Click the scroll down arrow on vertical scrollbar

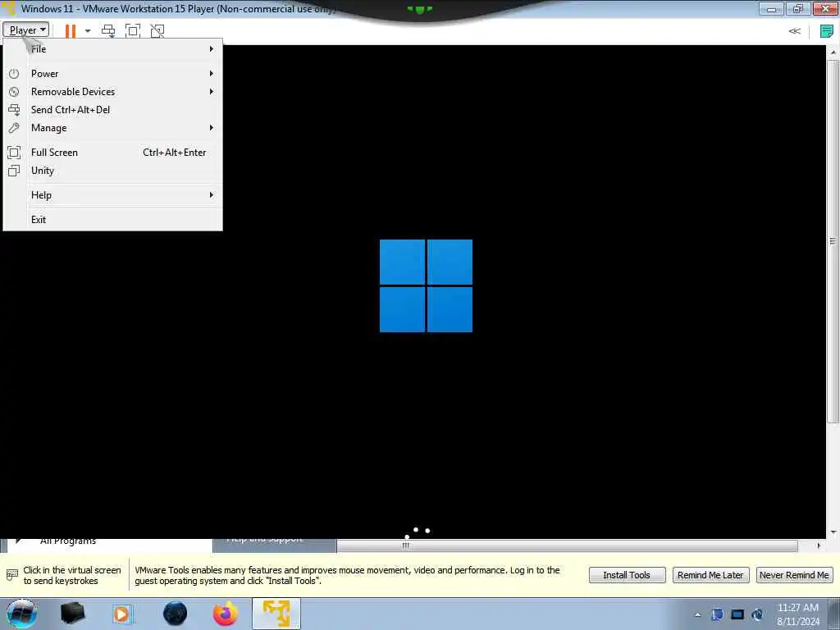tap(833, 532)
